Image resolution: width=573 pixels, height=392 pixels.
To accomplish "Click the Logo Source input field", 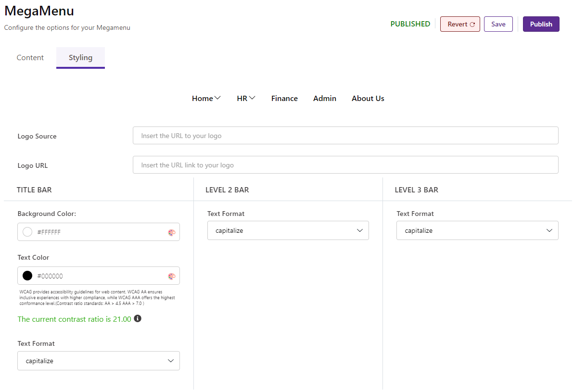I will [x=345, y=135].
